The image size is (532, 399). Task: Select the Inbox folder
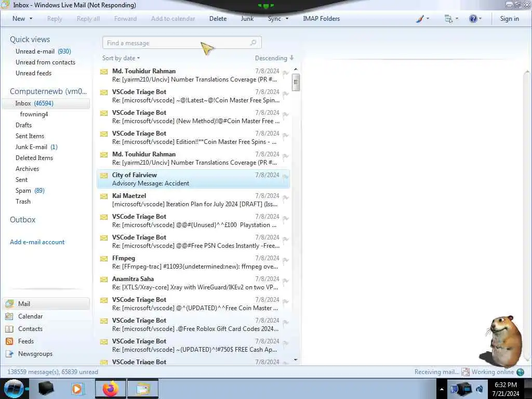point(46,103)
